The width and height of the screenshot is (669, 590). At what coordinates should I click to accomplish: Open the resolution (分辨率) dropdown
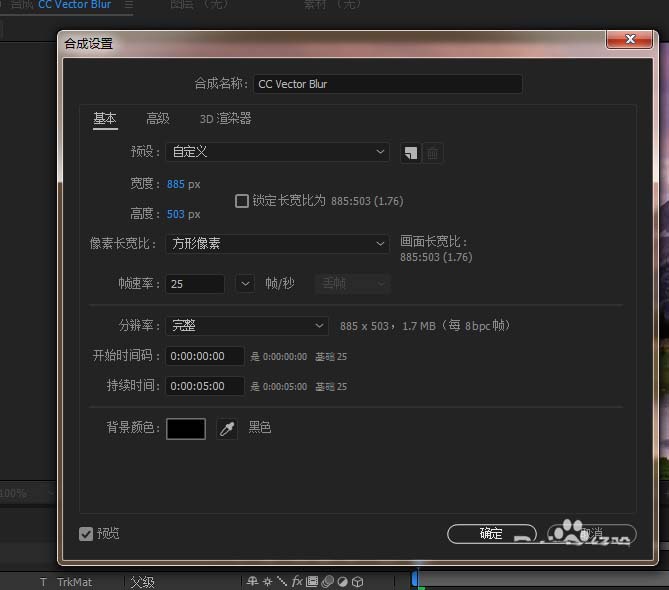coord(247,326)
